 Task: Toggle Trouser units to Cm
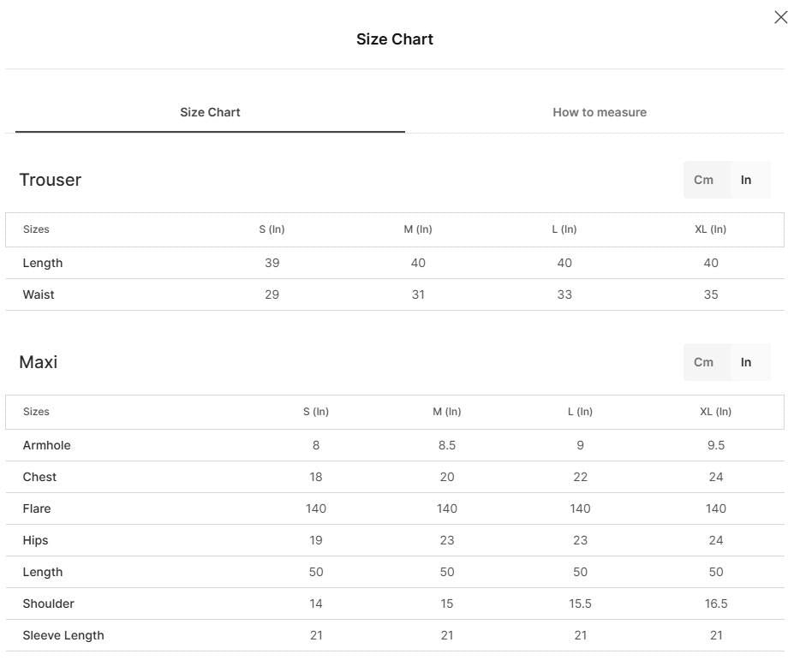click(x=703, y=180)
